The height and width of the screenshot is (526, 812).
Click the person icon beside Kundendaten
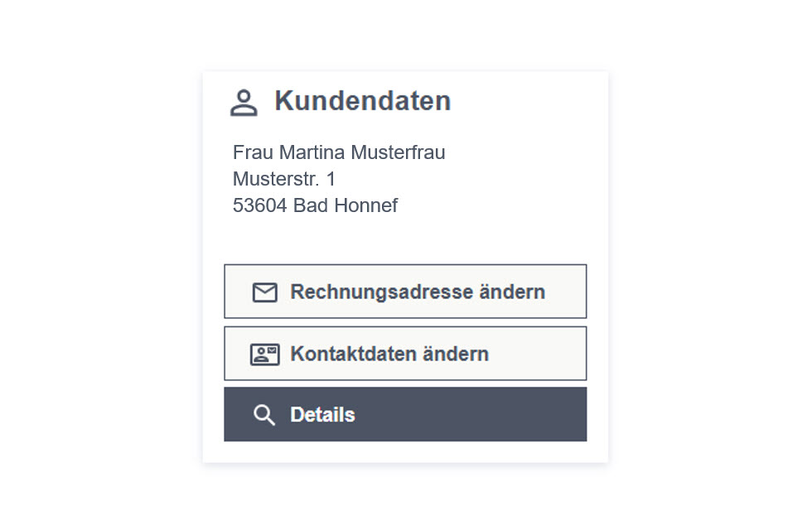244,102
